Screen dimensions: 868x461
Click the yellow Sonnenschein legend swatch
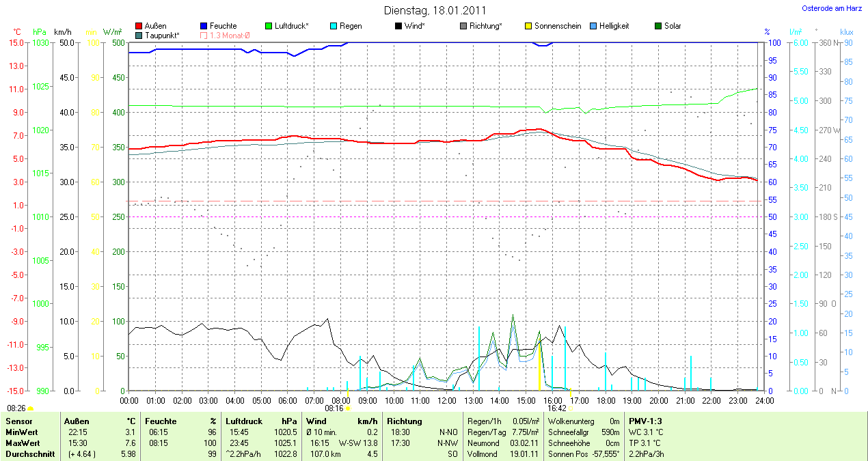(x=528, y=26)
